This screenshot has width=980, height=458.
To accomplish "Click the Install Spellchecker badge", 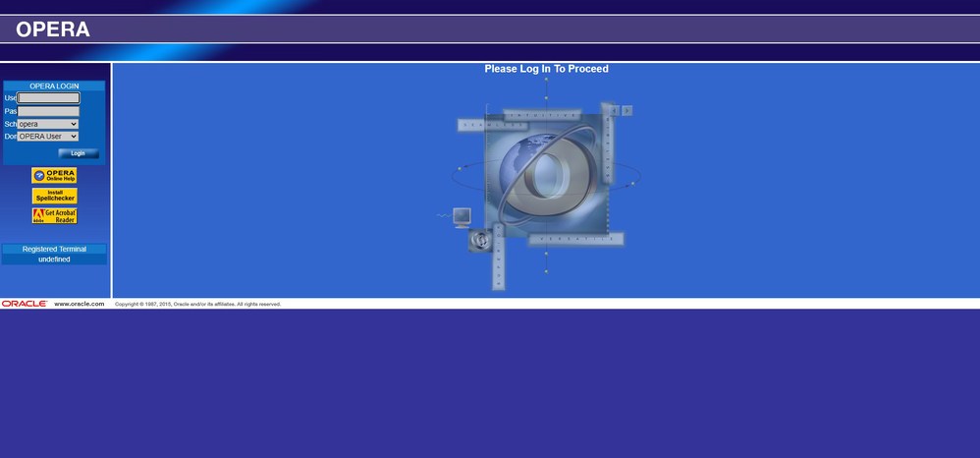I will tap(54, 196).
